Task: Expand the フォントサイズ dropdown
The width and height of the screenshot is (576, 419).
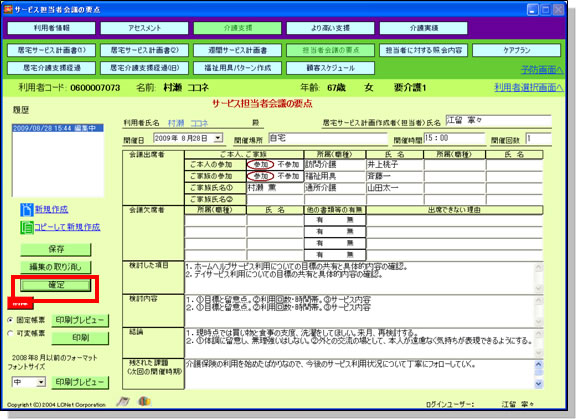Action: point(41,382)
